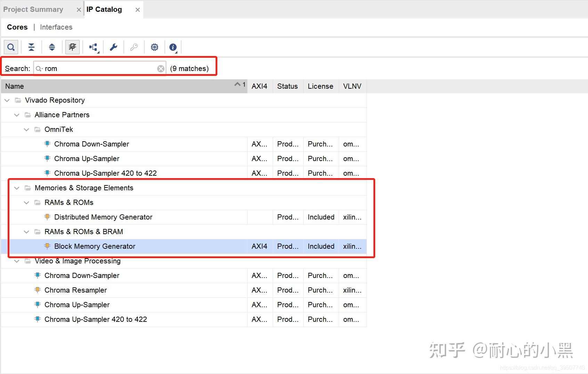
Task: Select Chroma Resampler entry
Action: pyautogui.click(x=75, y=290)
